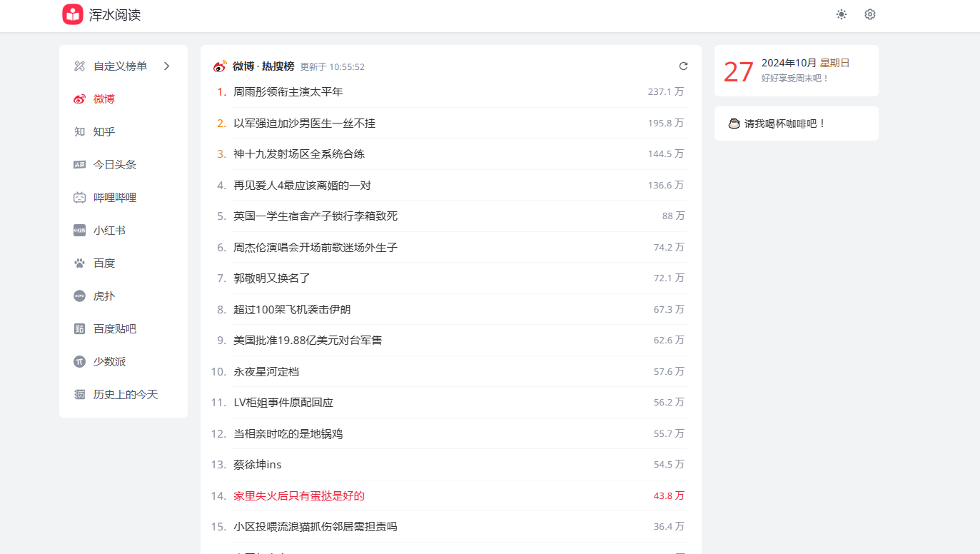Open 百度贴吧 list
Image resolution: width=980 pixels, height=554 pixels.
[123, 329]
